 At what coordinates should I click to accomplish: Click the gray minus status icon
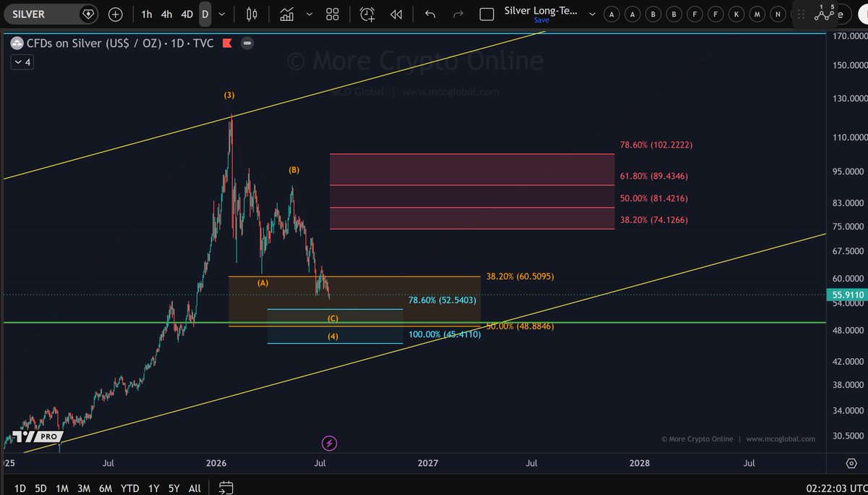click(247, 43)
